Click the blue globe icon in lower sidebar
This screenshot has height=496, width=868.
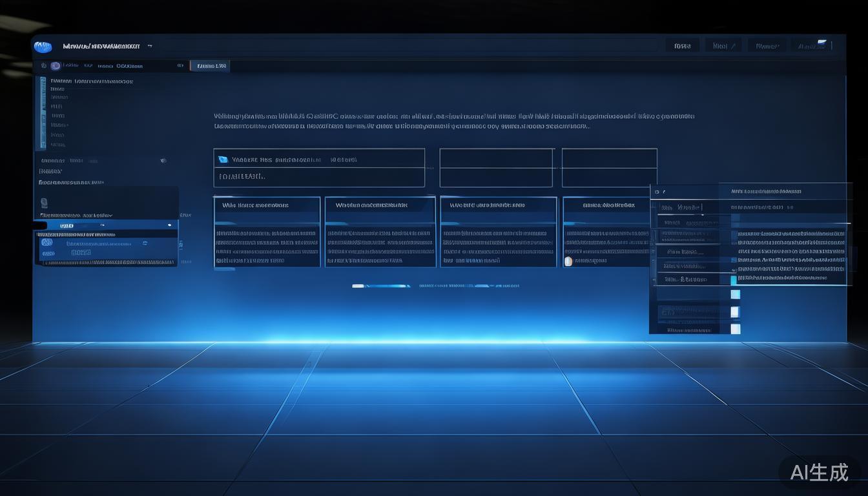point(46,243)
